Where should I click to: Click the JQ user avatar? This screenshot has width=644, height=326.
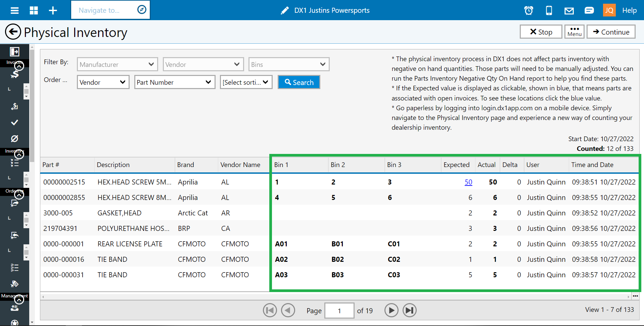pos(609,10)
